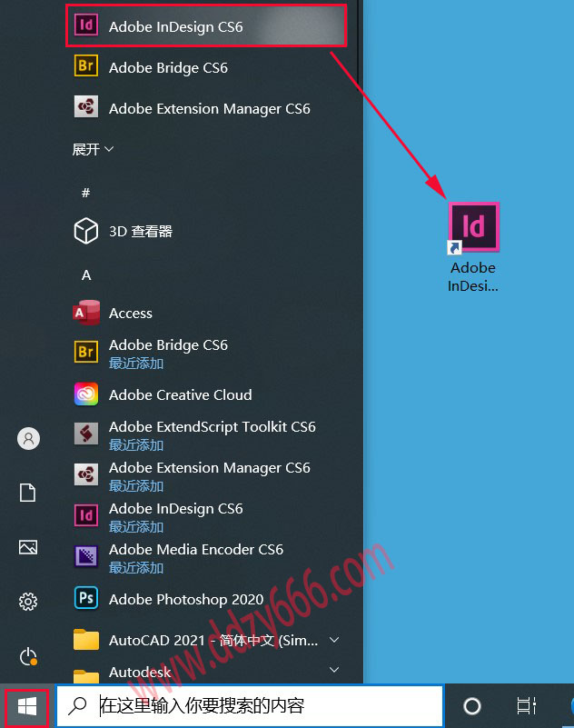Click the taskbar search box
This screenshot has width=574, height=728.
click(x=250, y=705)
